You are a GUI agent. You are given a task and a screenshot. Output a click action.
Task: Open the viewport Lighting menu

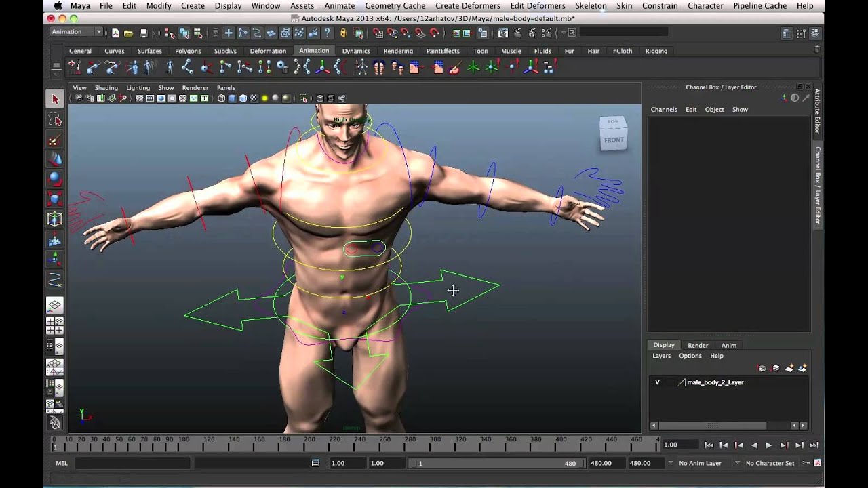[138, 87]
